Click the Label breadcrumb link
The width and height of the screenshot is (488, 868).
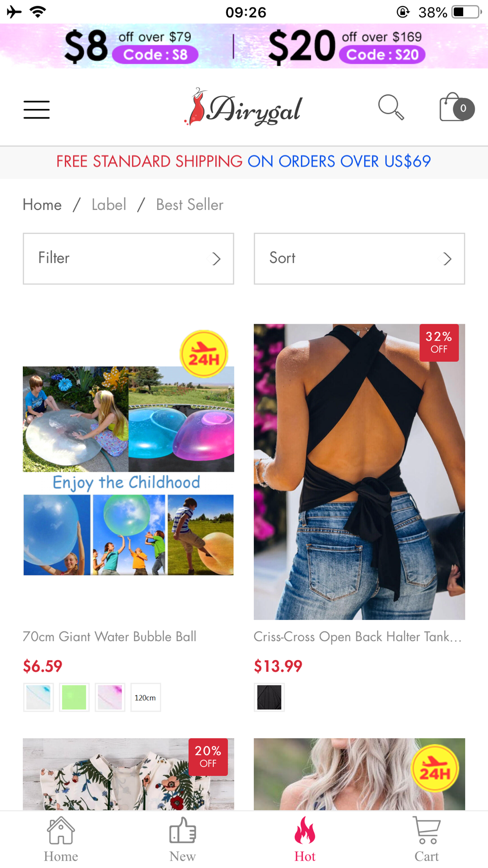pos(109,205)
